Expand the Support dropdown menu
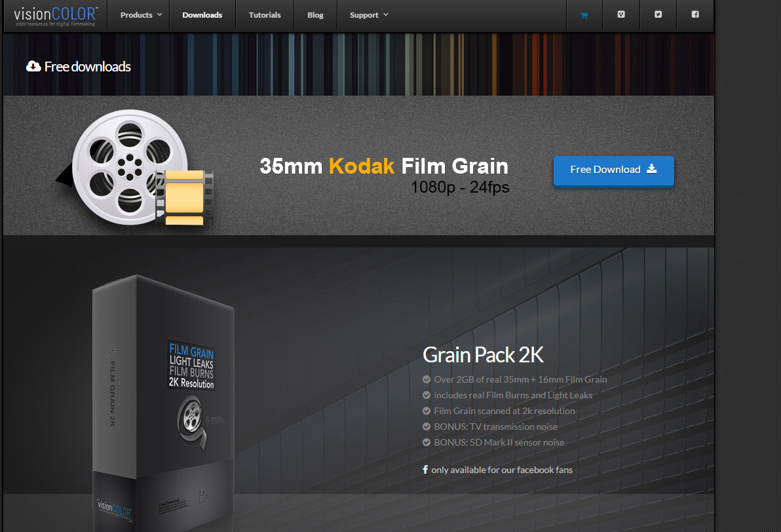Image resolution: width=781 pixels, height=532 pixels. coord(369,15)
